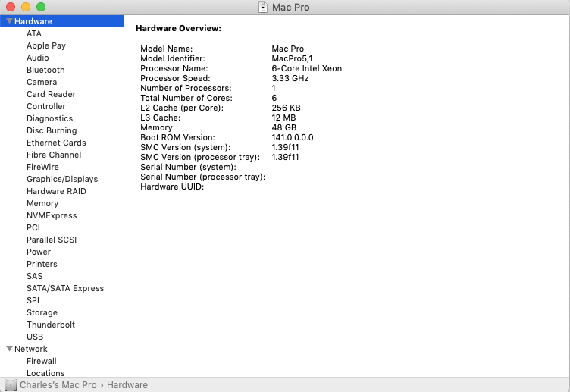
Task: Collapse the Hardware disclosure triangle
Action: pos(9,21)
